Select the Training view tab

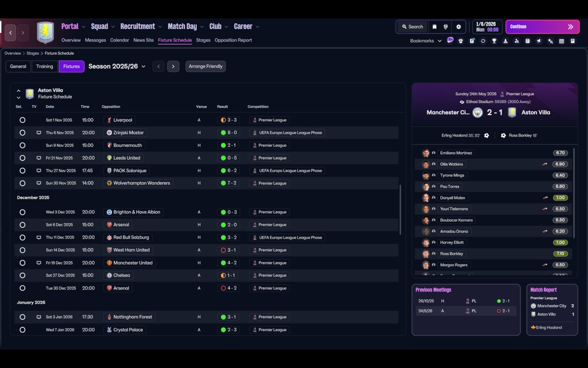click(x=45, y=66)
